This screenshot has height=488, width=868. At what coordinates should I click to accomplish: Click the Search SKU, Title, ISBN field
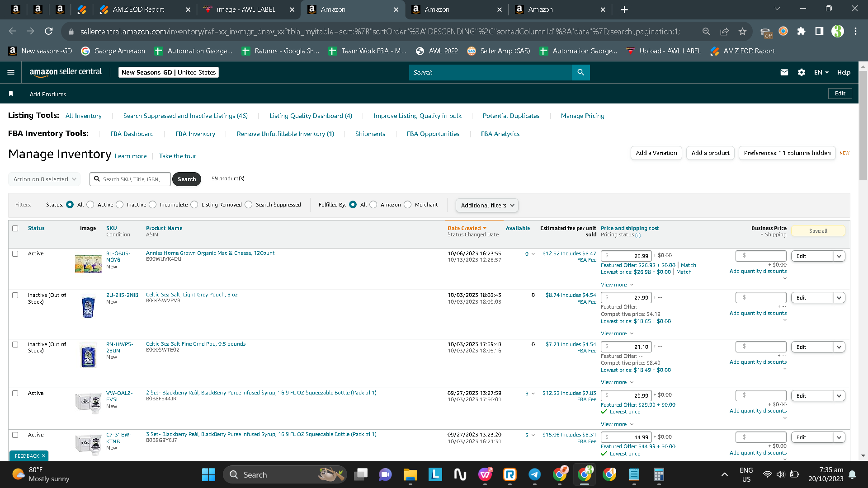coord(130,179)
